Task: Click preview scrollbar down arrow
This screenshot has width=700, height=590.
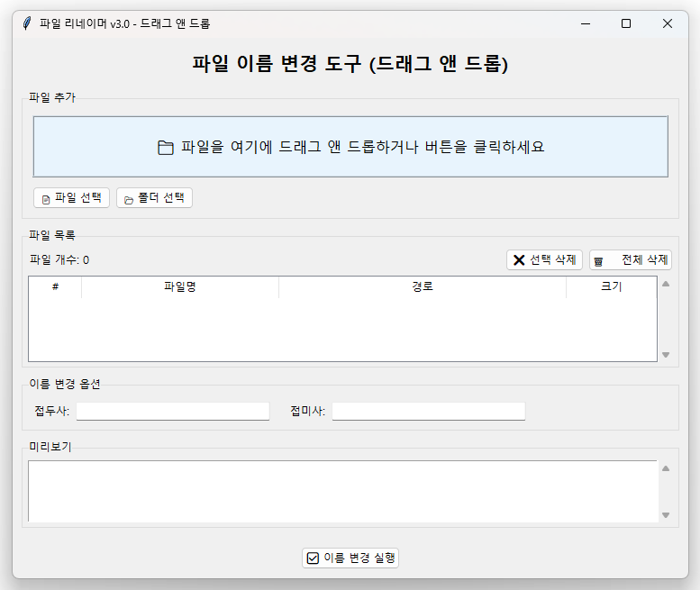Action: [666, 515]
